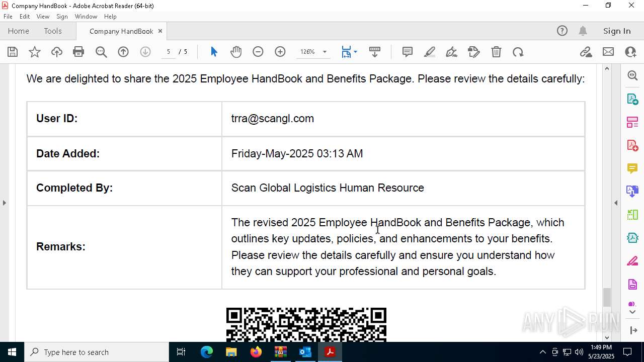Image resolution: width=644 pixels, height=362 pixels.
Task: Open the Comment tool in right pane
Action: 632,168
